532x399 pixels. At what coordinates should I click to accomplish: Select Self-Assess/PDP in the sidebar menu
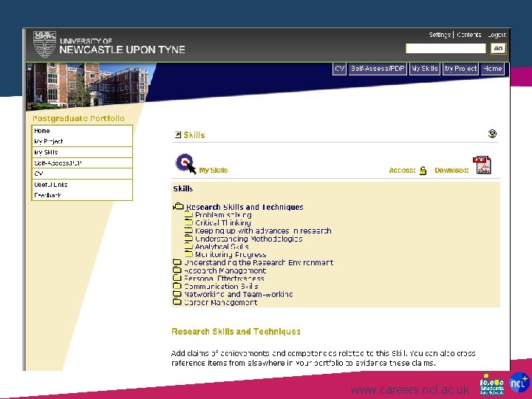click(82, 163)
